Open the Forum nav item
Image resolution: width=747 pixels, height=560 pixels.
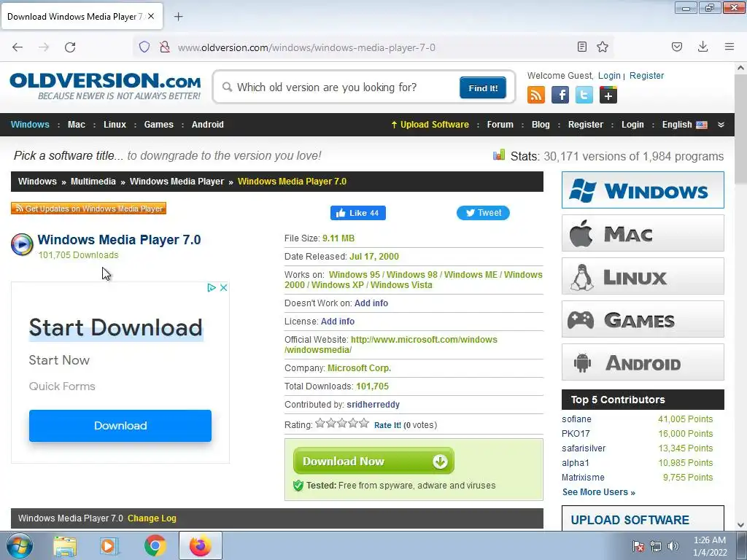pyautogui.click(x=500, y=125)
